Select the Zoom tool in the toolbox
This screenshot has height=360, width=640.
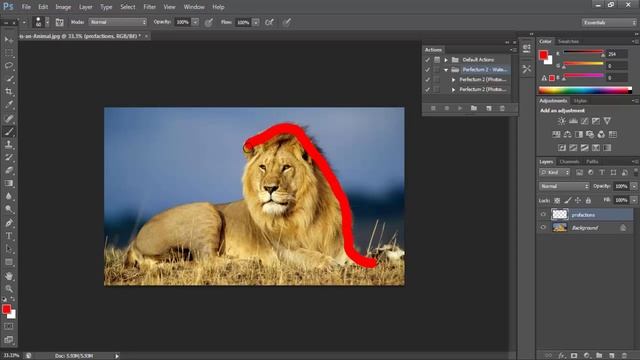9,289
